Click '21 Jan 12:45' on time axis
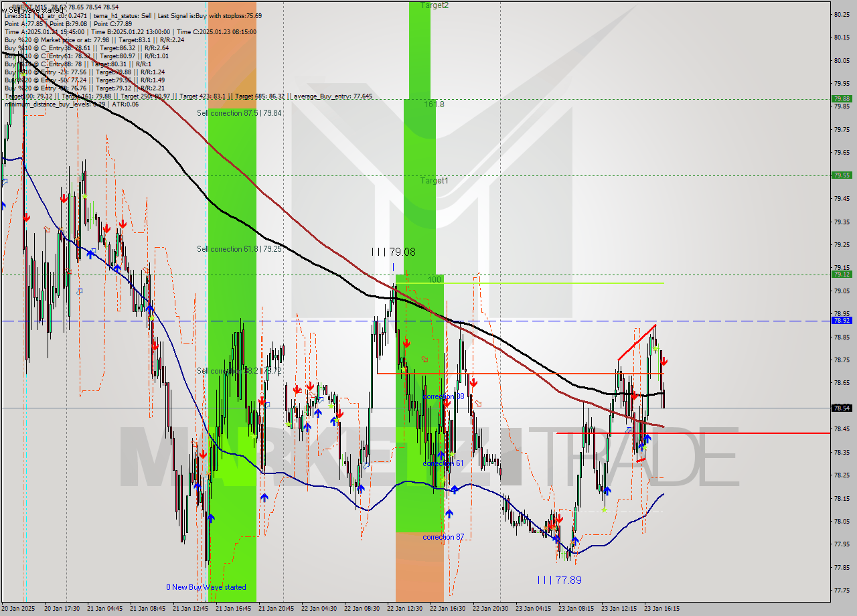The height and width of the screenshot is (616, 857). (x=190, y=609)
